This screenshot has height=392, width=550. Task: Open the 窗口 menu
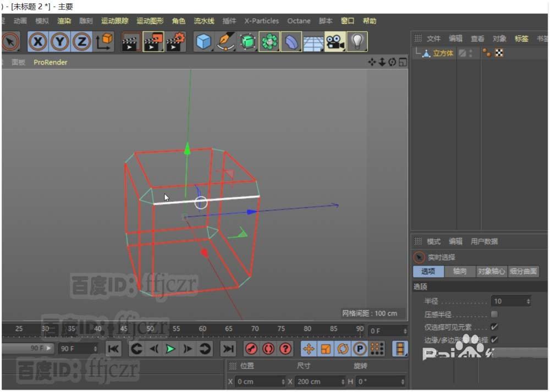(x=347, y=21)
